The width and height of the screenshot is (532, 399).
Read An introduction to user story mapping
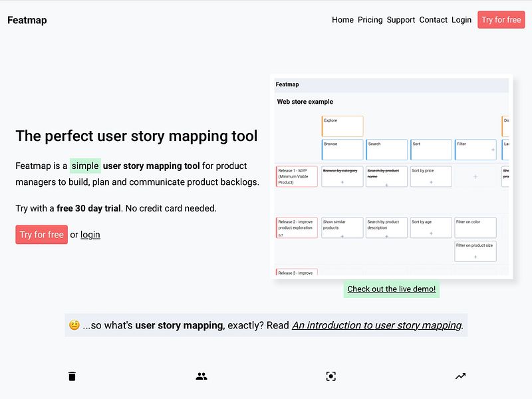[x=376, y=325]
